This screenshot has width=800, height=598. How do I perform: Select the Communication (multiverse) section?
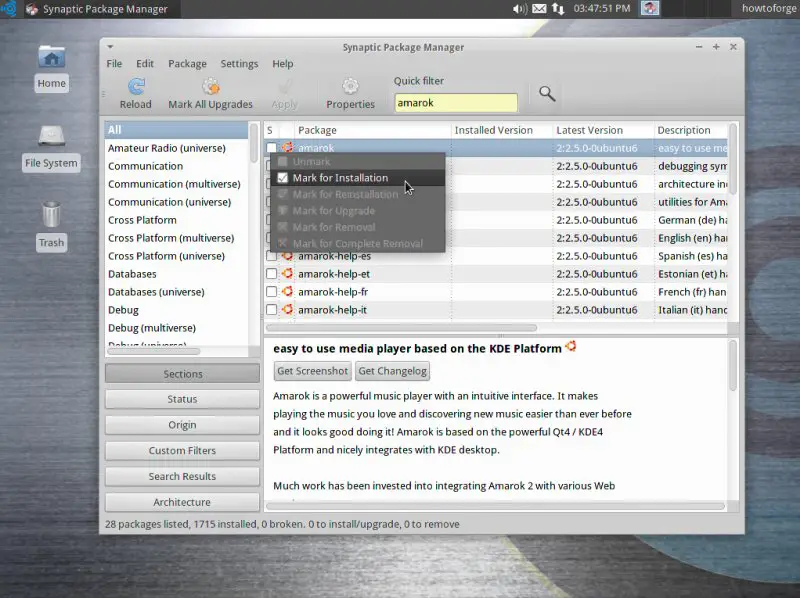click(177, 184)
